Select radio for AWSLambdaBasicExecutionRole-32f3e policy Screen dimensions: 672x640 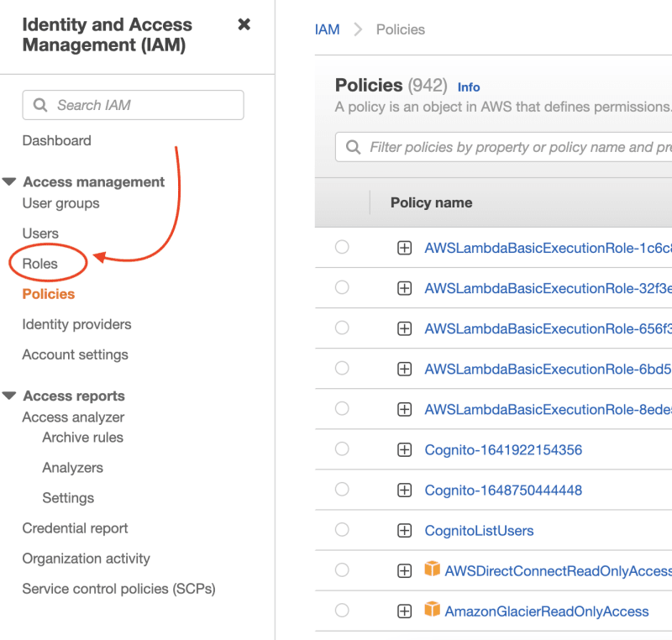click(342, 287)
